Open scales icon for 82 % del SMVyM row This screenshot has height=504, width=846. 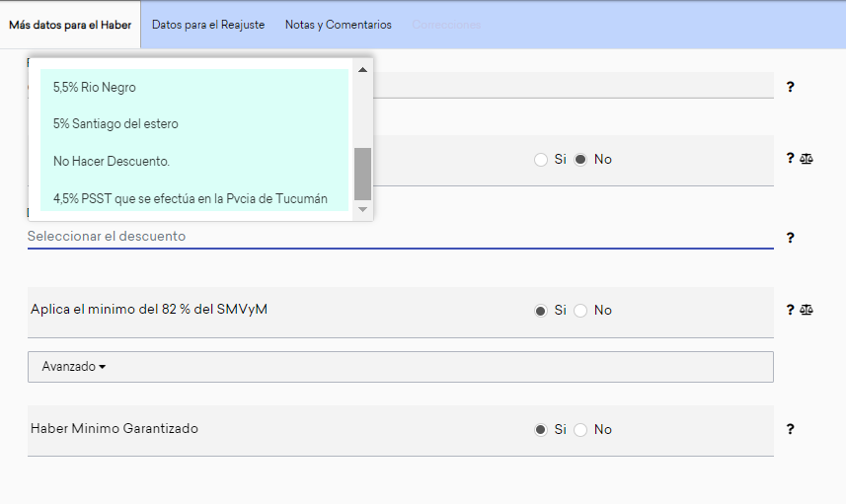click(x=807, y=310)
